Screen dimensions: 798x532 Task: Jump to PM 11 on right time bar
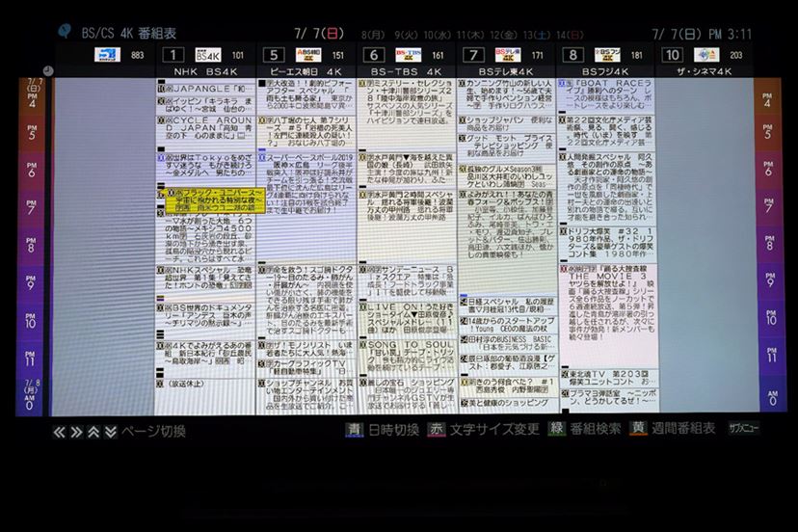tap(772, 355)
